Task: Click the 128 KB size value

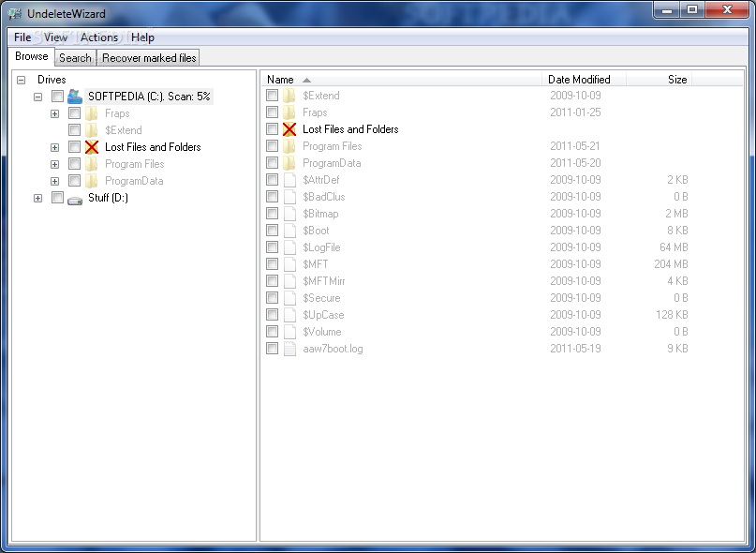Action: point(672,315)
